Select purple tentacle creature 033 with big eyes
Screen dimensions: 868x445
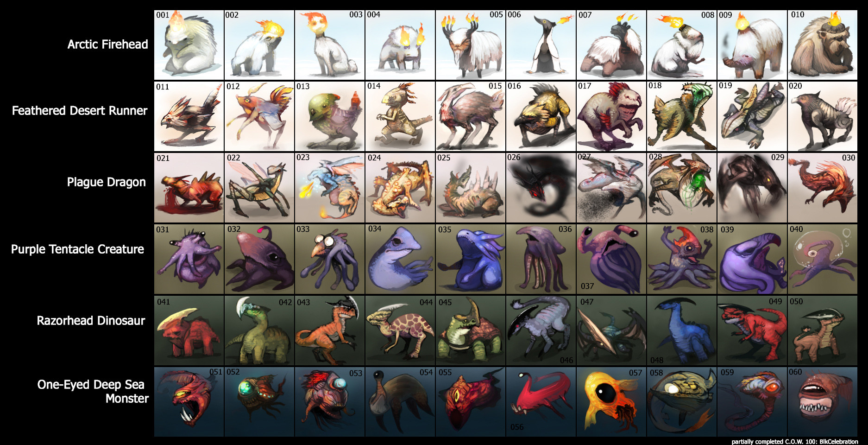pyautogui.click(x=330, y=259)
